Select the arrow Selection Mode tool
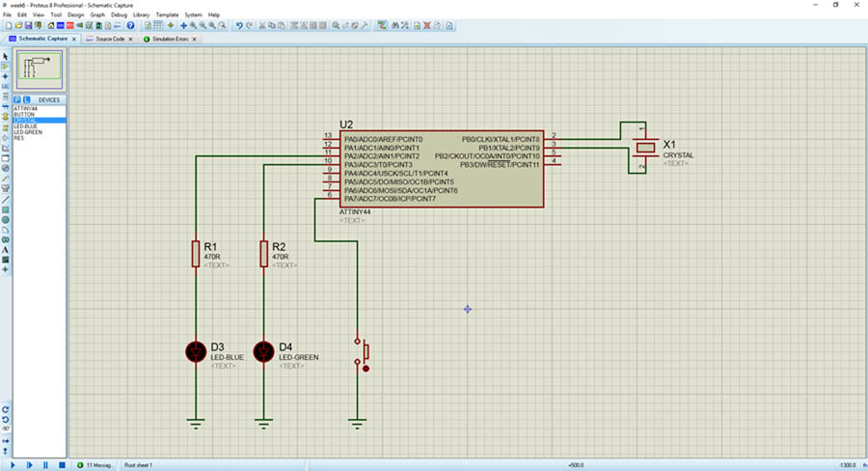Screen dimensions: 868x471 click(x=5, y=56)
